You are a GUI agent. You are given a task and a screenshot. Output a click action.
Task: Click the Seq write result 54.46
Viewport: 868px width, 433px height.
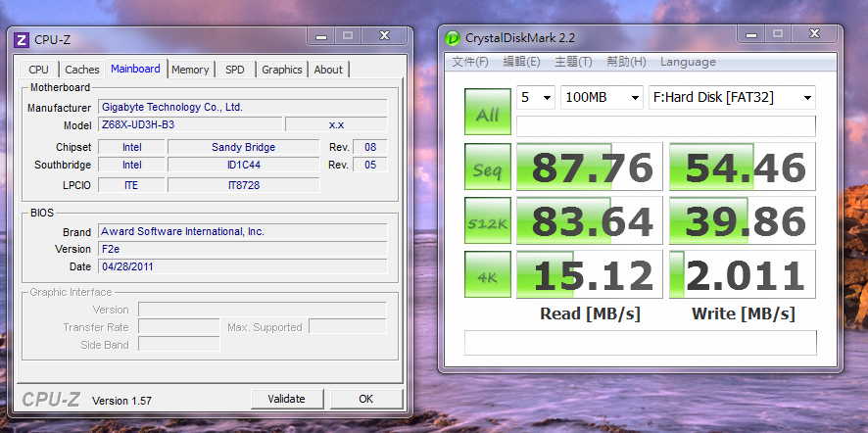pyautogui.click(x=743, y=167)
